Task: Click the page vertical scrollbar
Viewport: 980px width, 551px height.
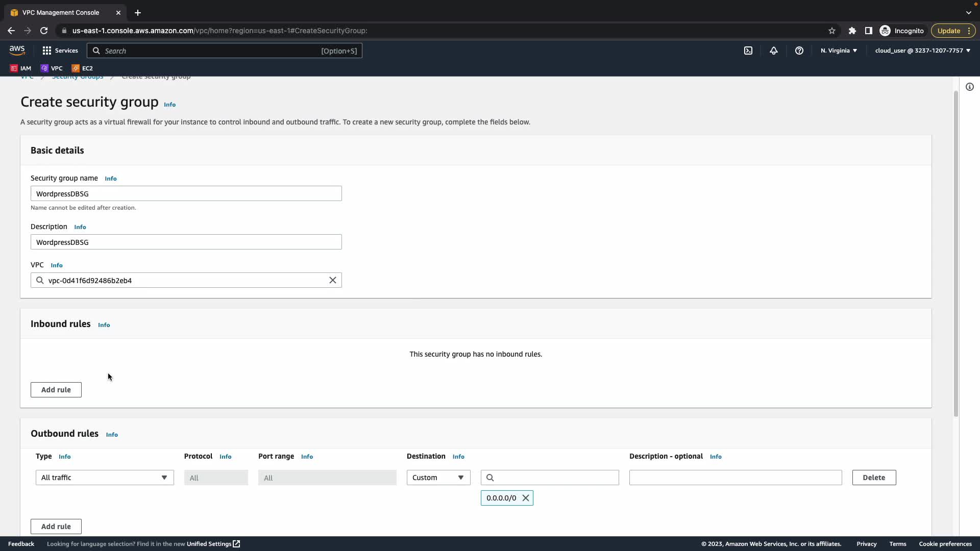Action: pos(955,255)
